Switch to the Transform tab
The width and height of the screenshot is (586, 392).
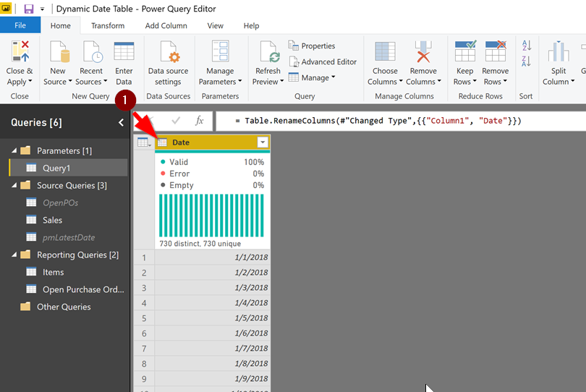coord(108,25)
